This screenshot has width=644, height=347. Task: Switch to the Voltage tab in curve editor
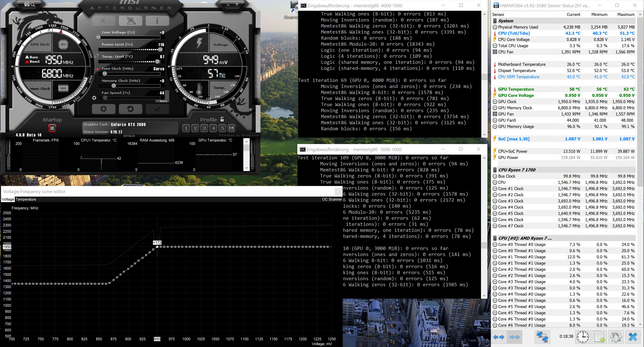click(x=8, y=199)
